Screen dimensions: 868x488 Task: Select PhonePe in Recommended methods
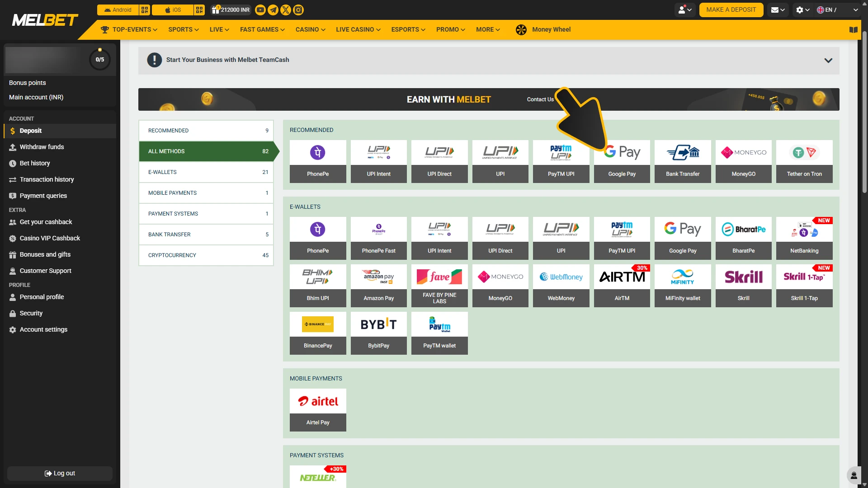pyautogui.click(x=318, y=161)
